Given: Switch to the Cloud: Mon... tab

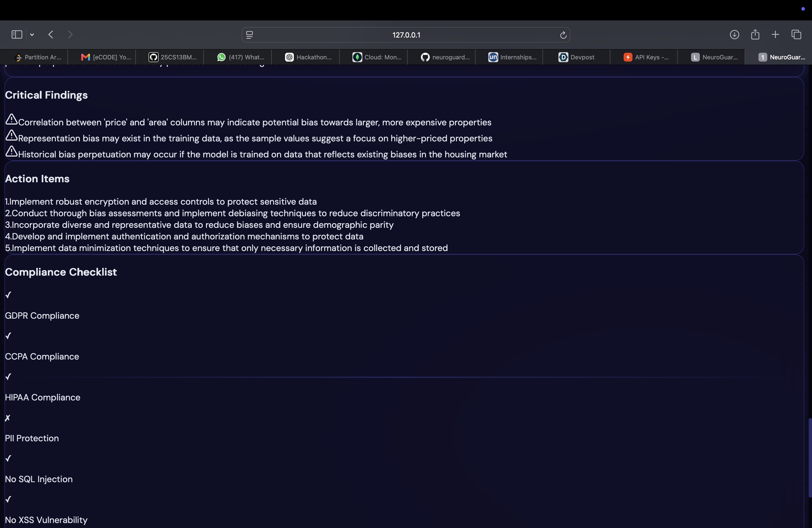Looking at the screenshot, I should pos(374,57).
